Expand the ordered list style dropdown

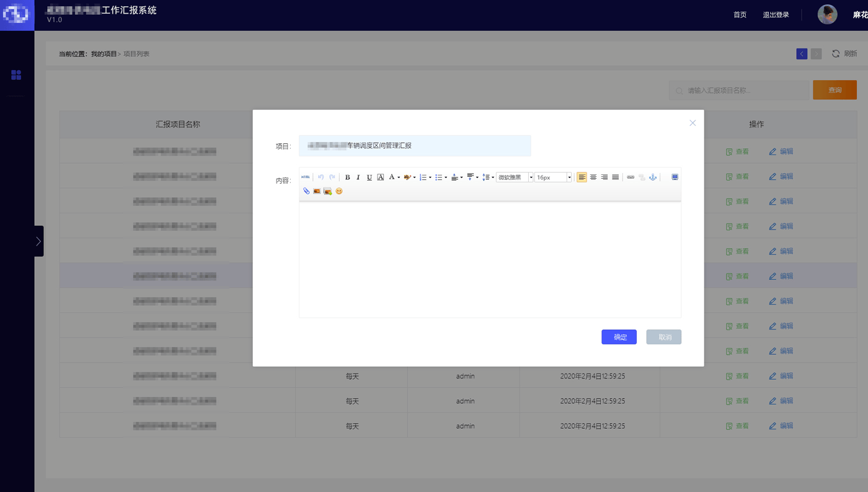(430, 178)
